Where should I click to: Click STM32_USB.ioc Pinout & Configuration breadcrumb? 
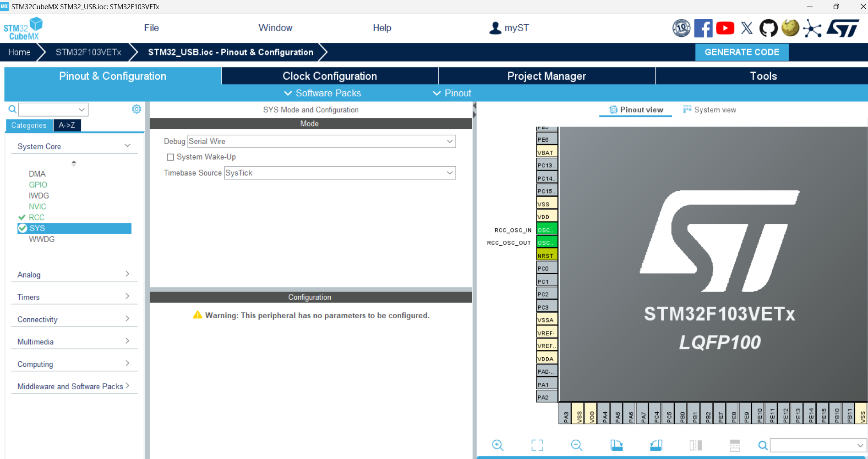click(230, 52)
